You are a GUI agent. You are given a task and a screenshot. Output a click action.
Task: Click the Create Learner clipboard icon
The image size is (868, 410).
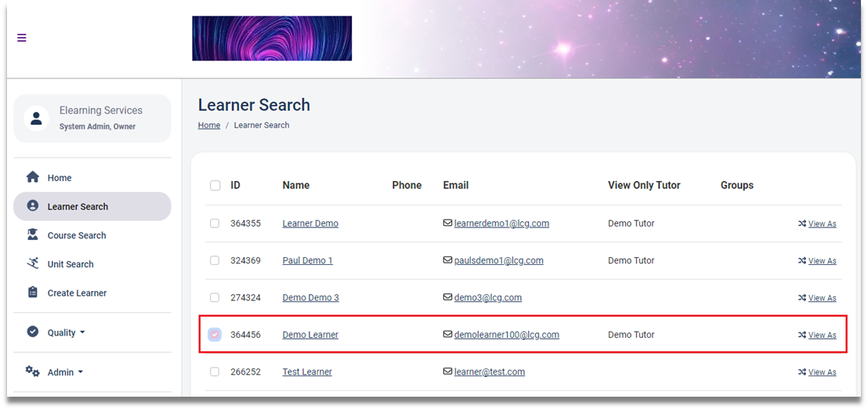pos(33,292)
